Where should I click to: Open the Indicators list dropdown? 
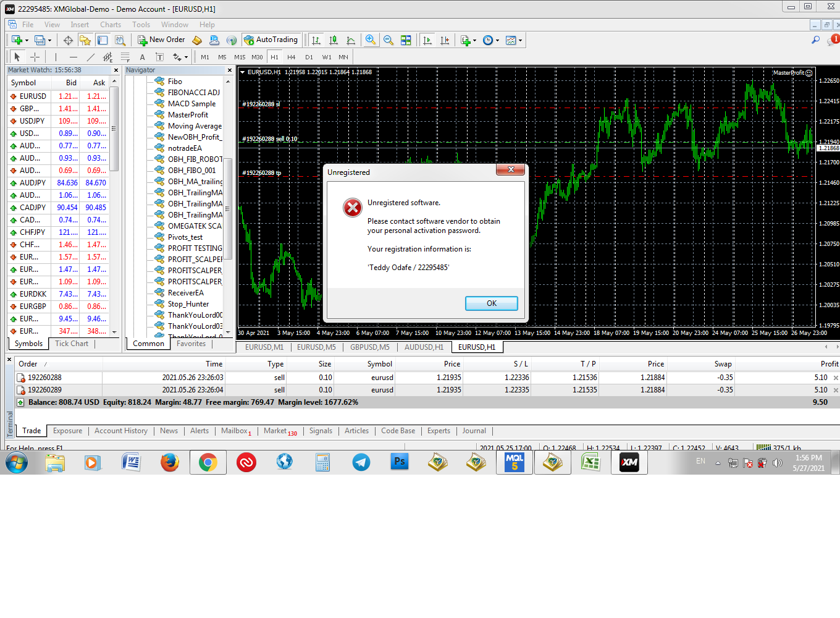click(x=468, y=40)
